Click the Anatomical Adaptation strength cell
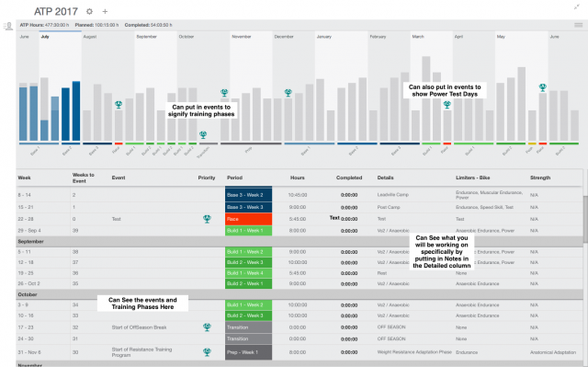This screenshot has height=367, width=588. 553,352
